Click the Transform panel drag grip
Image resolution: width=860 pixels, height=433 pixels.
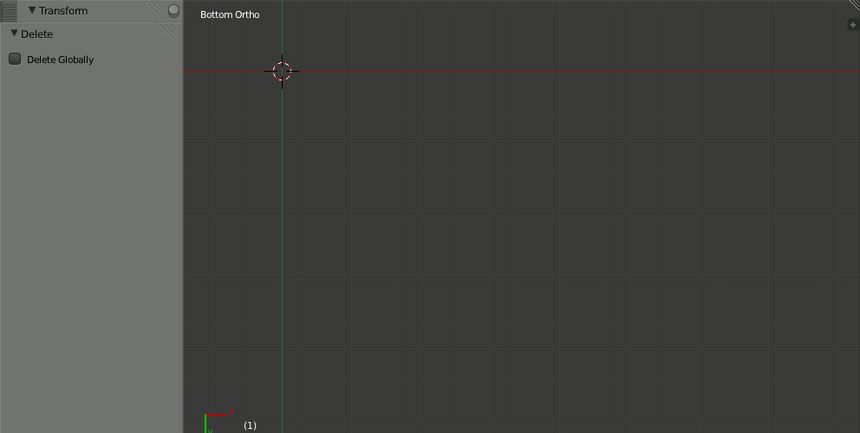(x=153, y=10)
